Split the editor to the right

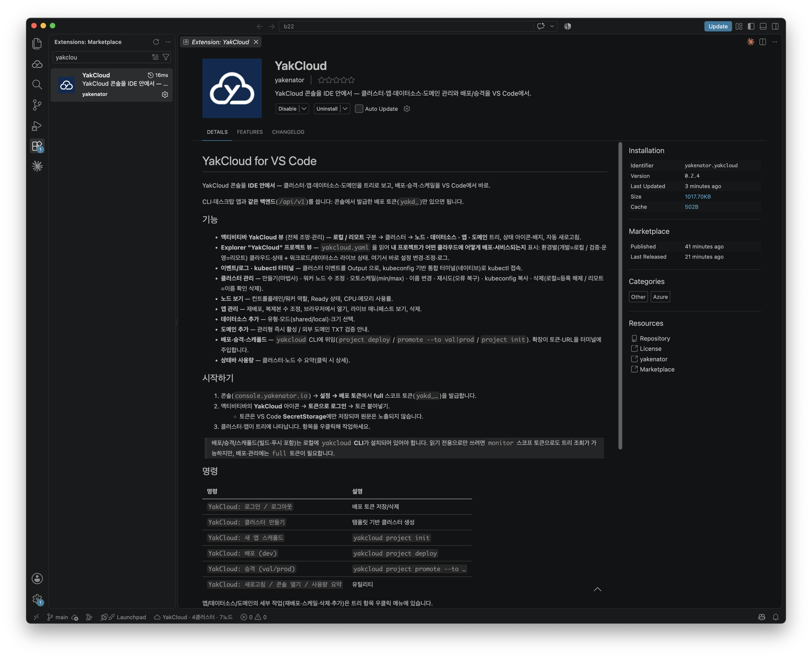coord(763,42)
